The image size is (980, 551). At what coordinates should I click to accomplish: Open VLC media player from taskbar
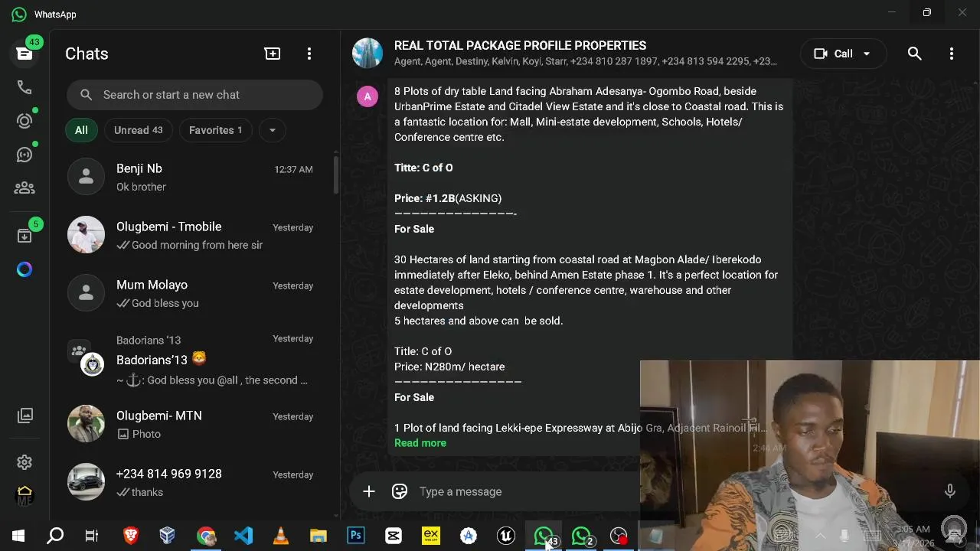tap(281, 536)
